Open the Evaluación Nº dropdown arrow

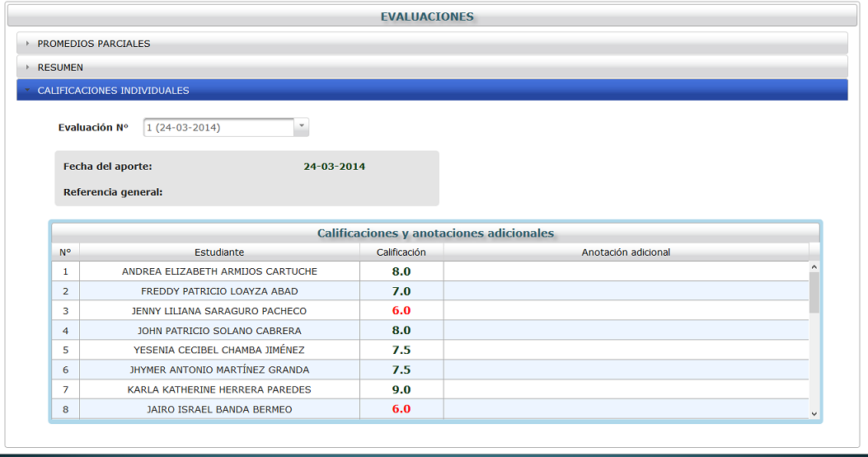(301, 127)
